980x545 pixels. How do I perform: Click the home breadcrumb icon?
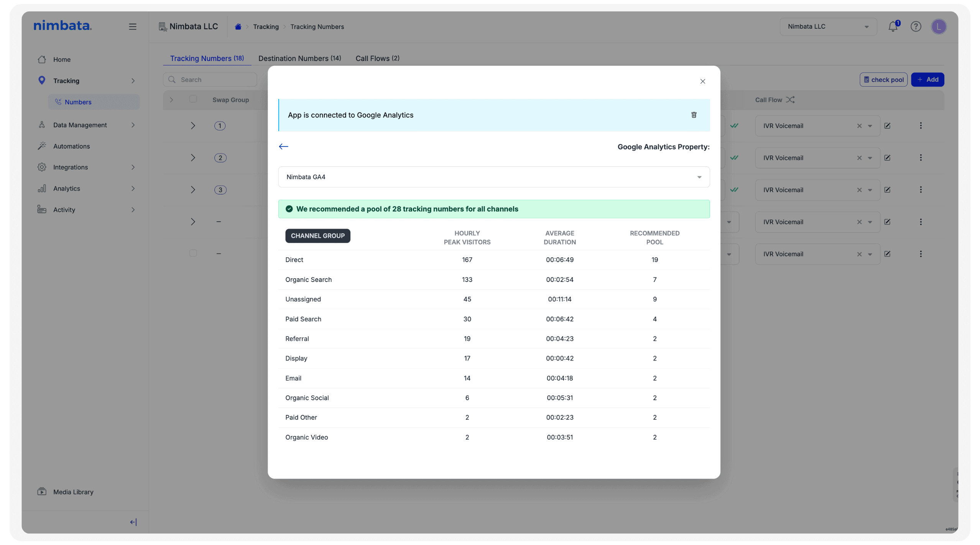click(238, 26)
